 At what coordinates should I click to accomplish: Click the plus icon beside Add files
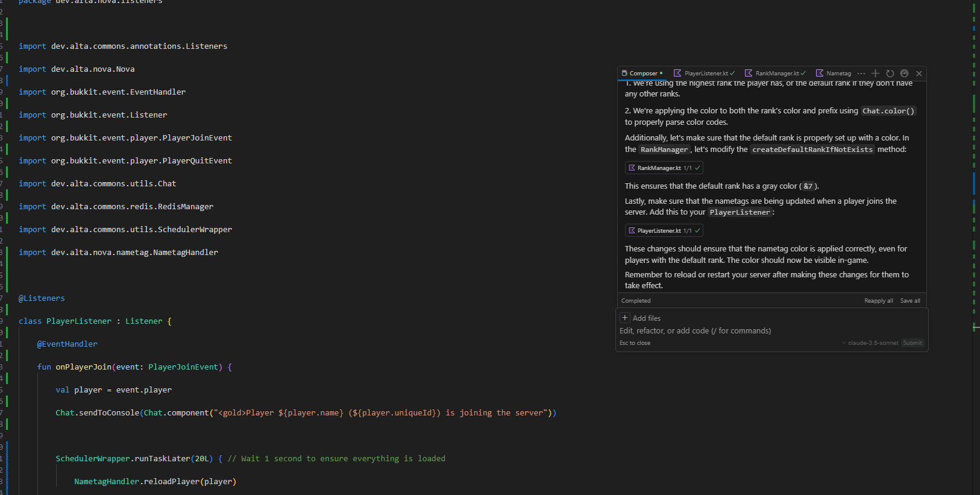(x=625, y=318)
